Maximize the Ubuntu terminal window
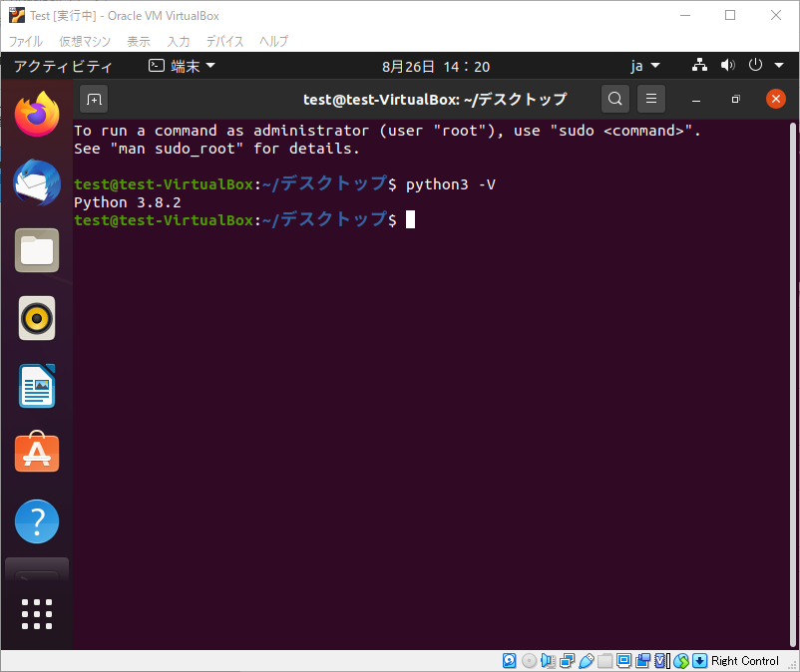 735,100
